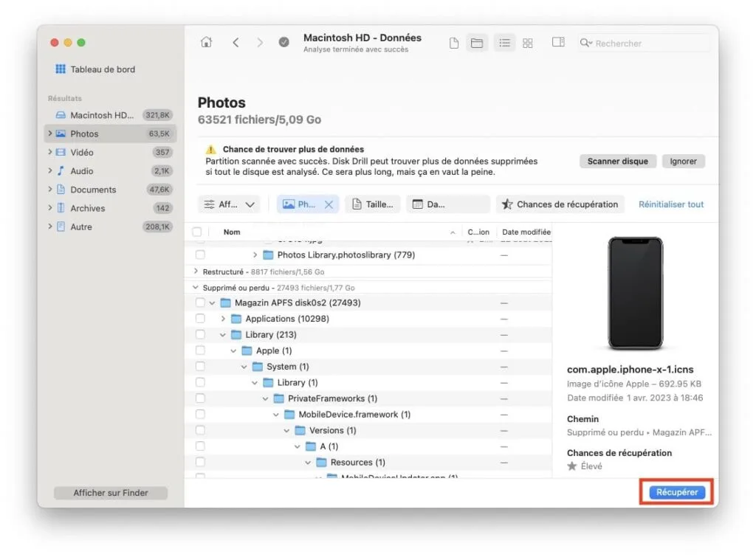The height and width of the screenshot is (557, 756).
Task: Select all files via header checkbox
Action: [197, 231]
